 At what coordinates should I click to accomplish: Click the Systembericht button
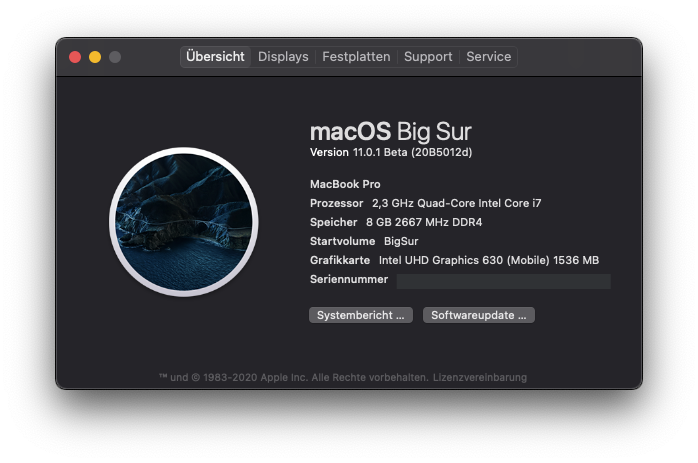pyautogui.click(x=361, y=315)
